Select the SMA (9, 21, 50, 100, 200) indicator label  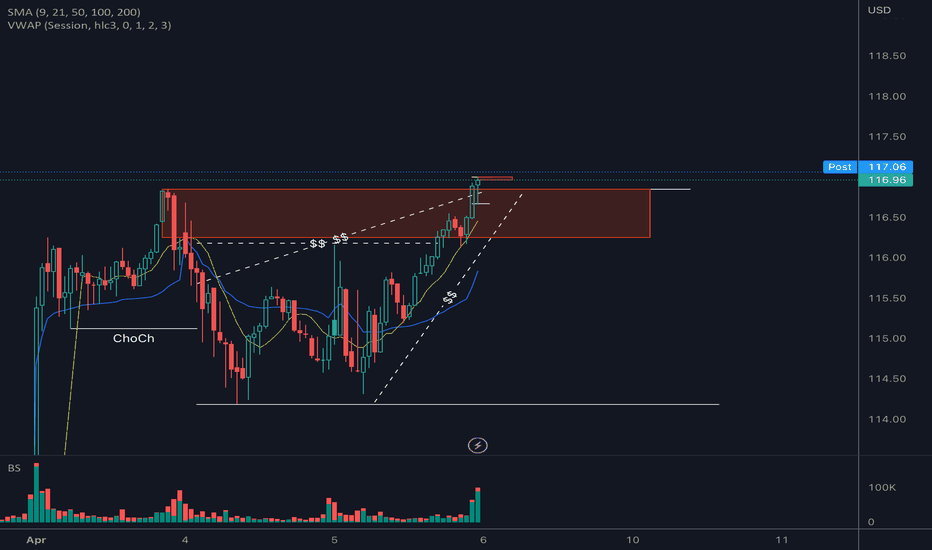(74, 12)
